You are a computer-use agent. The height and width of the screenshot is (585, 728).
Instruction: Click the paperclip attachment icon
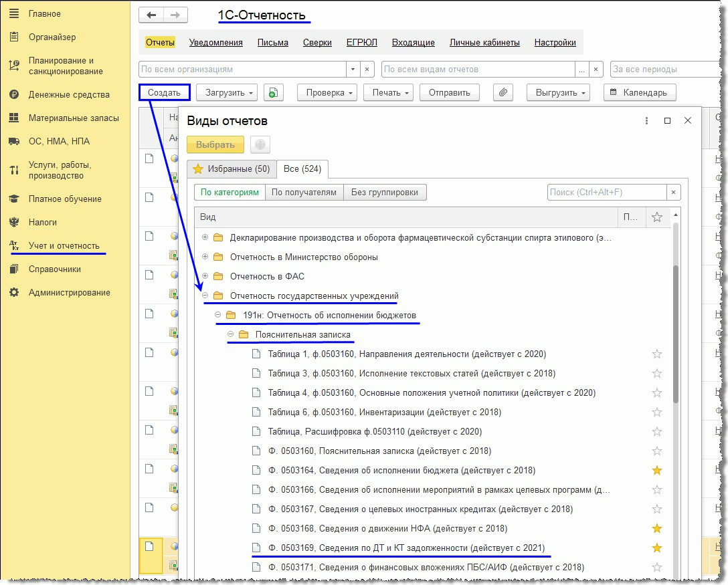coord(503,92)
